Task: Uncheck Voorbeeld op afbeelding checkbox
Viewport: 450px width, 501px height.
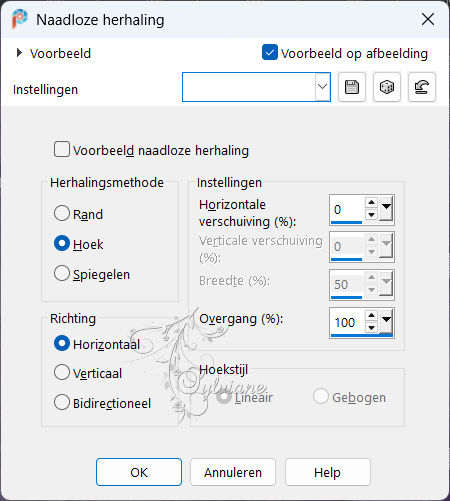Action: (270, 52)
